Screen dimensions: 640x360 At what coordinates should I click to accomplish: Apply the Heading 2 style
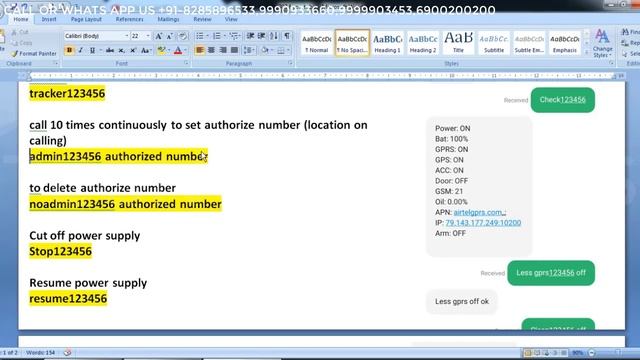(x=423, y=42)
